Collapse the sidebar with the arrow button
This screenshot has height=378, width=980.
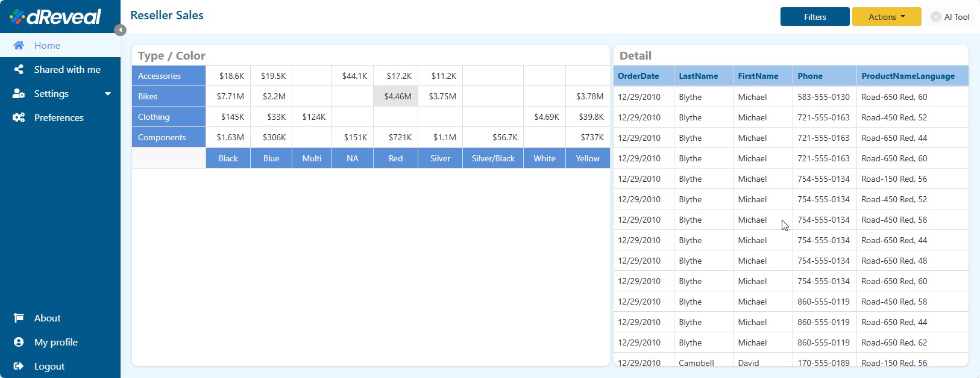click(x=121, y=30)
